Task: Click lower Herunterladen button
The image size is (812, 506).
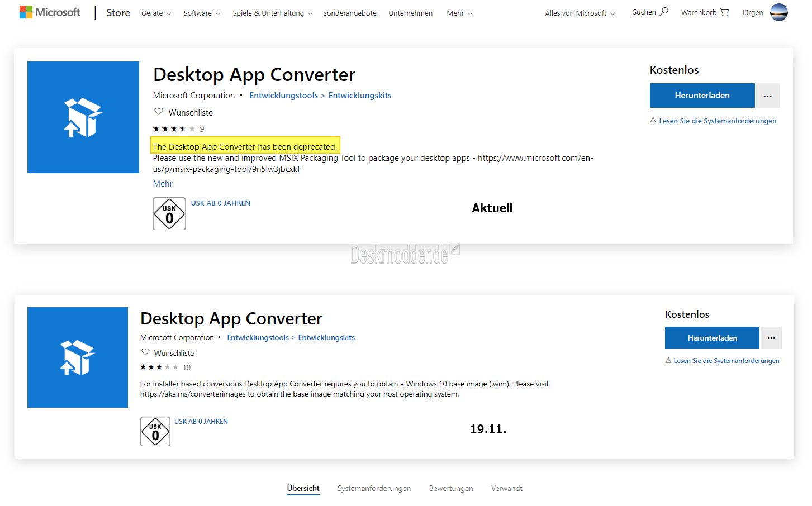Action: click(712, 338)
